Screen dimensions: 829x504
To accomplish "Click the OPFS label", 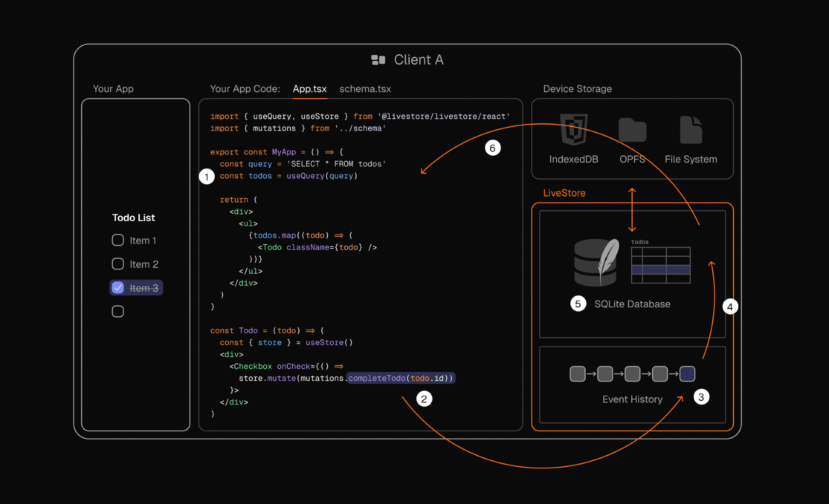I will click(x=632, y=159).
